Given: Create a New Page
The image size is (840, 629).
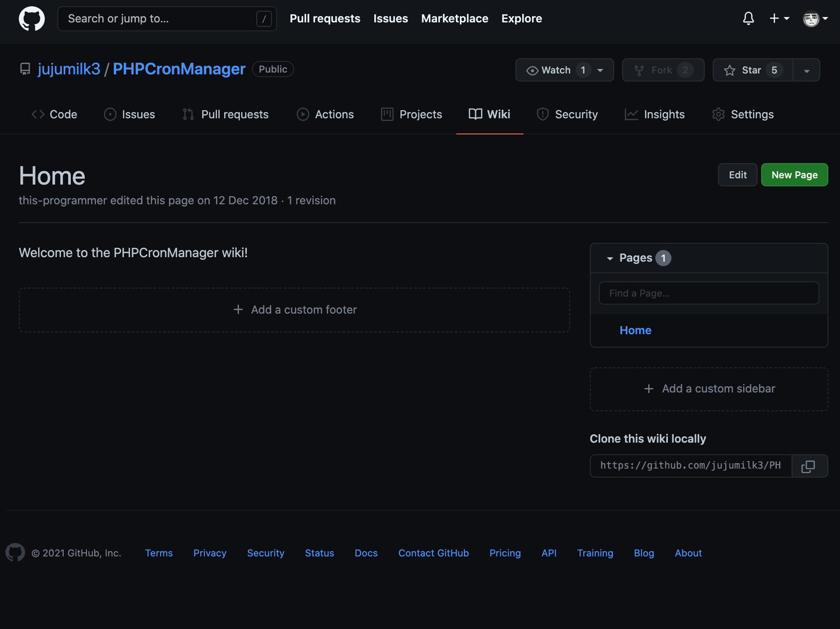Looking at the screenshot, I should point(795,175).
